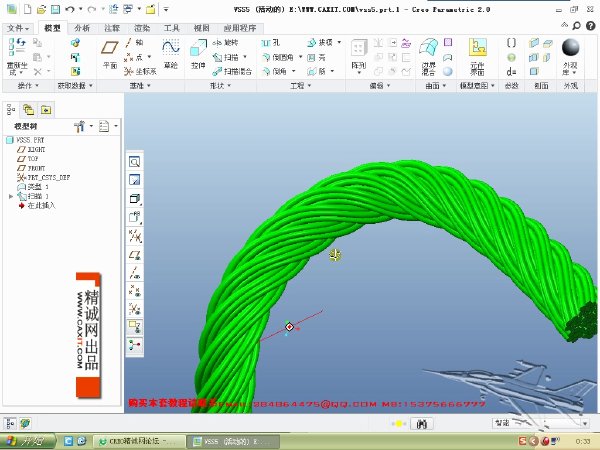Click the Saved Orientations view icon
The image size is (600, 450).
pos(135,217)
